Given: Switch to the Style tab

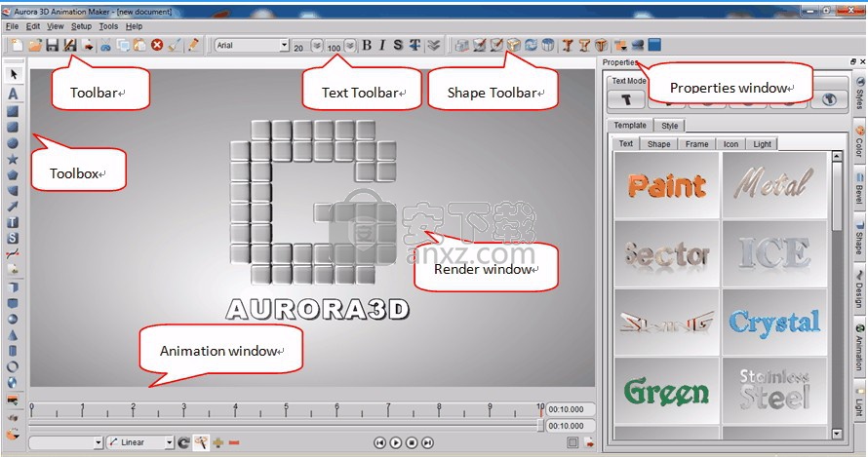Looking at the screenshot, I should point(669,126).
